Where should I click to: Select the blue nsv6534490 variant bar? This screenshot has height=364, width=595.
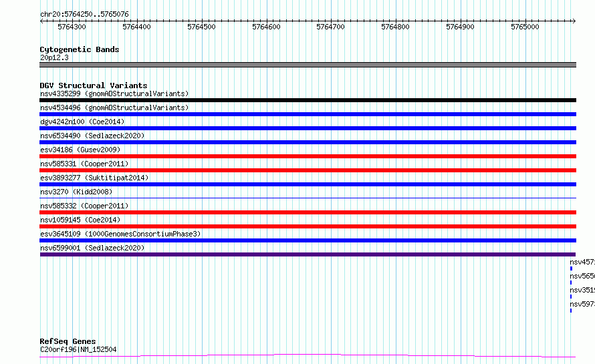tap(308, 142)
